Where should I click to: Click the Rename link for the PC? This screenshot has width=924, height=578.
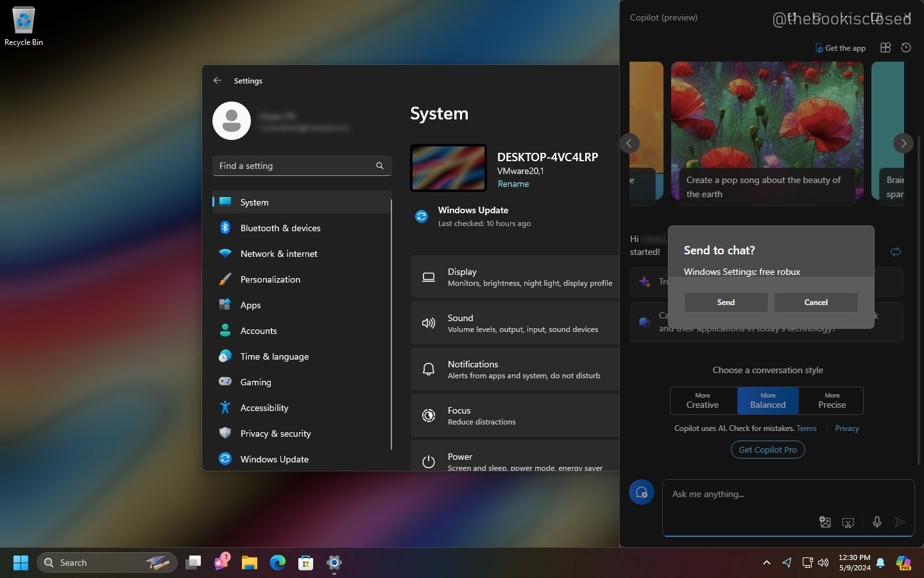513,184
